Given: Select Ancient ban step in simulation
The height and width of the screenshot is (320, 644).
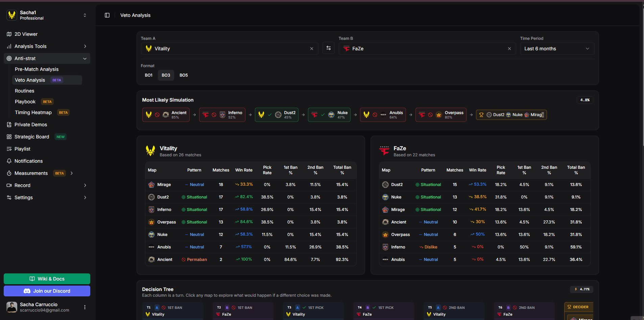Looking at the screenshot, I should click(166, 115).
